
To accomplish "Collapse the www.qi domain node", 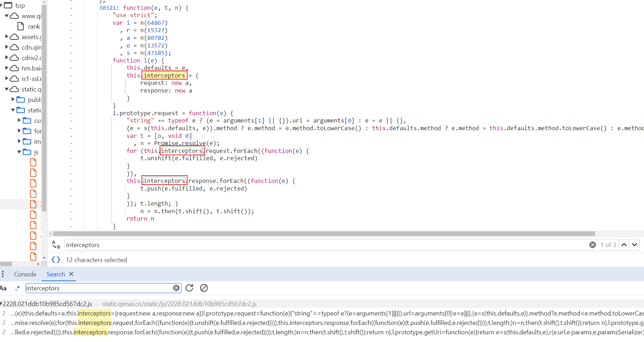I will pyautogui.click(x=7, y=16).
